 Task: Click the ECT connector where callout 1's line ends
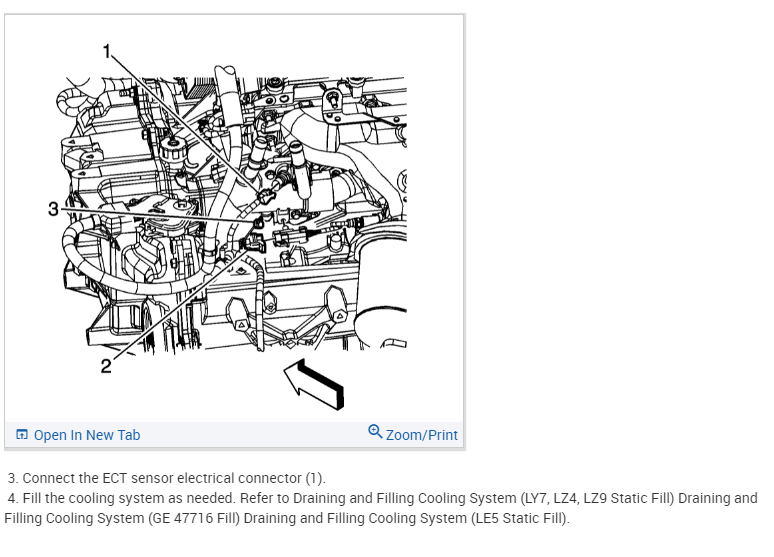coord(266,196)
